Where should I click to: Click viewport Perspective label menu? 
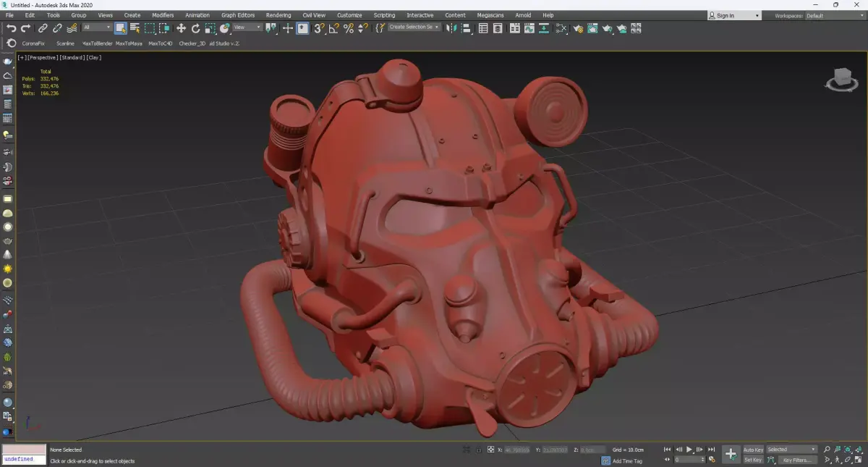(x=42, y=58)
